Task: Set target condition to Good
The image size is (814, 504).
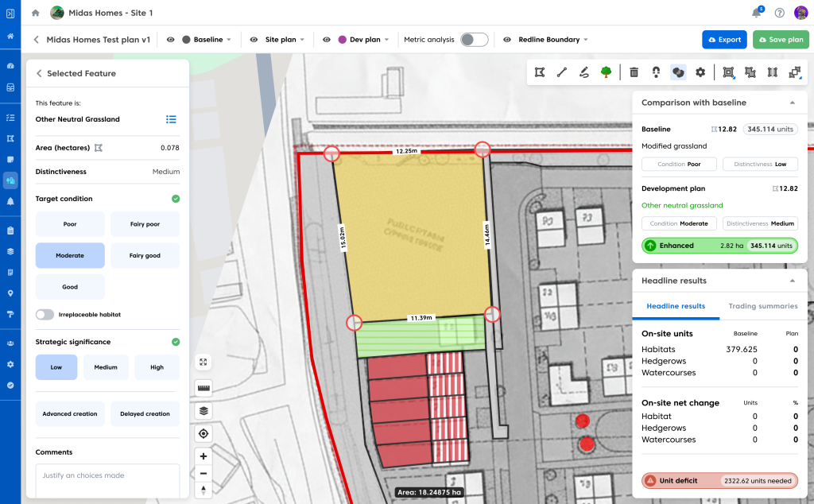Action: 70,287
